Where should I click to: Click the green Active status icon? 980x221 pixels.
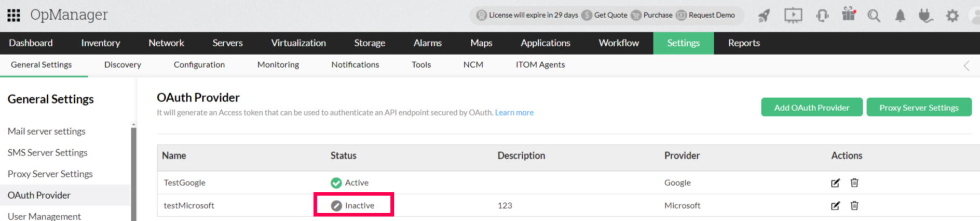pos(336,183)
